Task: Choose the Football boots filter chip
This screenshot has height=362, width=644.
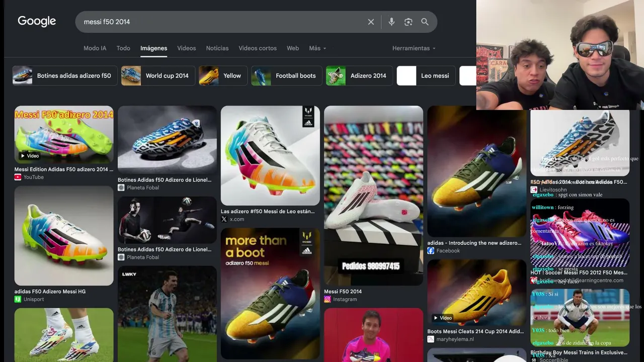Action: 287,75
